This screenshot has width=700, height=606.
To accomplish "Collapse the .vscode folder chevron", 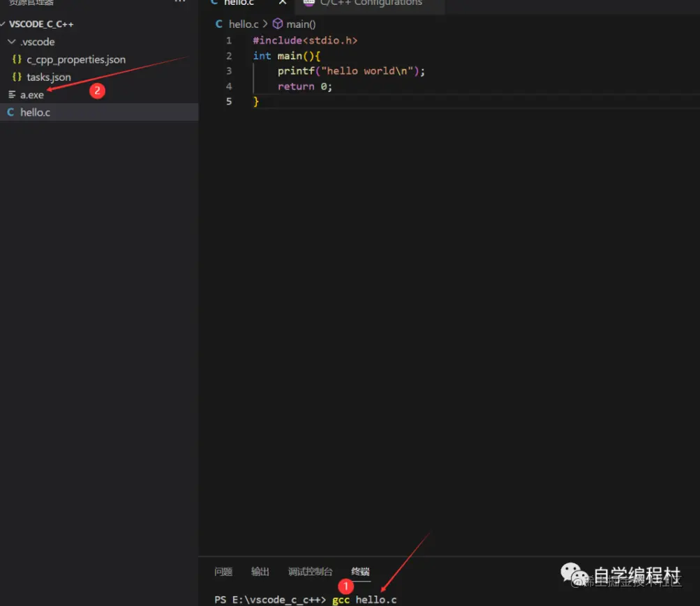I will (12, 41).
